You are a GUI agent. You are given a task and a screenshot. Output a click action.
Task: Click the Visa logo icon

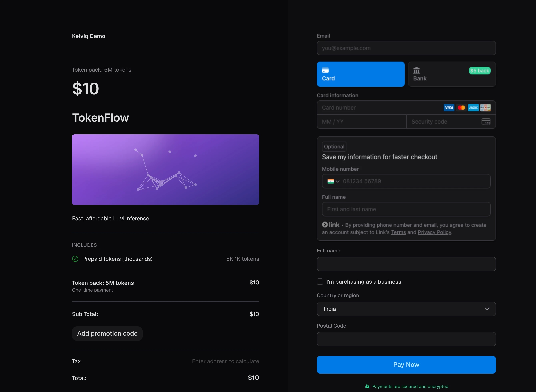coord(449,107)
